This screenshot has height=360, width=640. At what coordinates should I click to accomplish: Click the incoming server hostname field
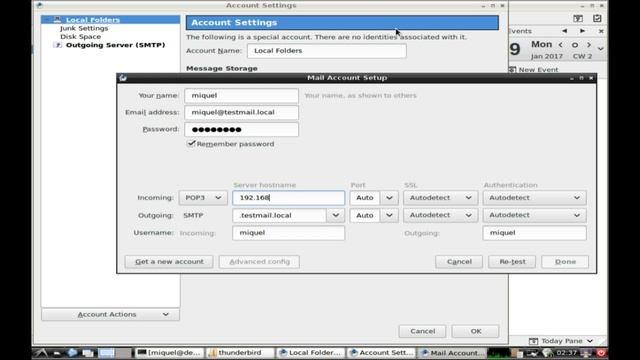pyautogui.click(x=289, y=198)
